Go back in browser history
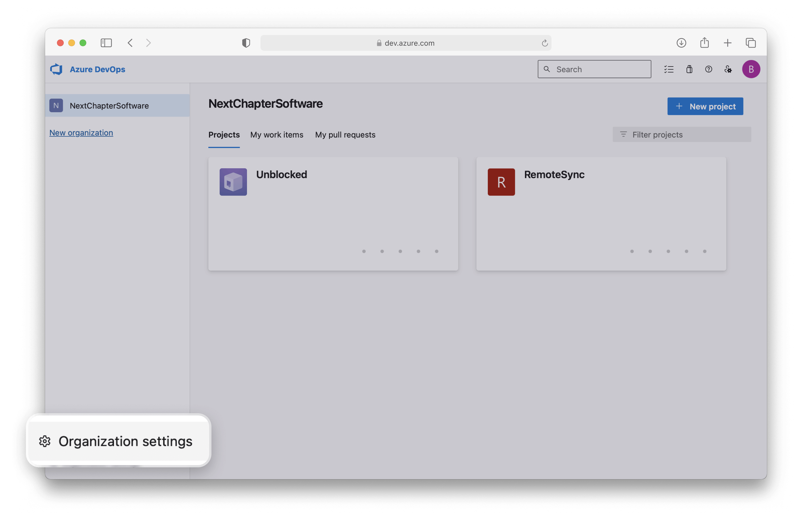812x513 pixels. 130,43
